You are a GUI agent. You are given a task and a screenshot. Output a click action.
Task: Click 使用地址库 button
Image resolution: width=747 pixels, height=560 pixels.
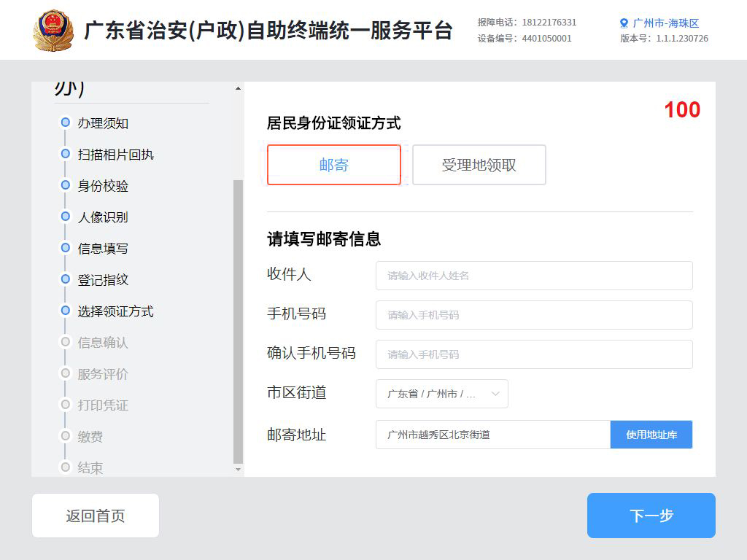651,435
